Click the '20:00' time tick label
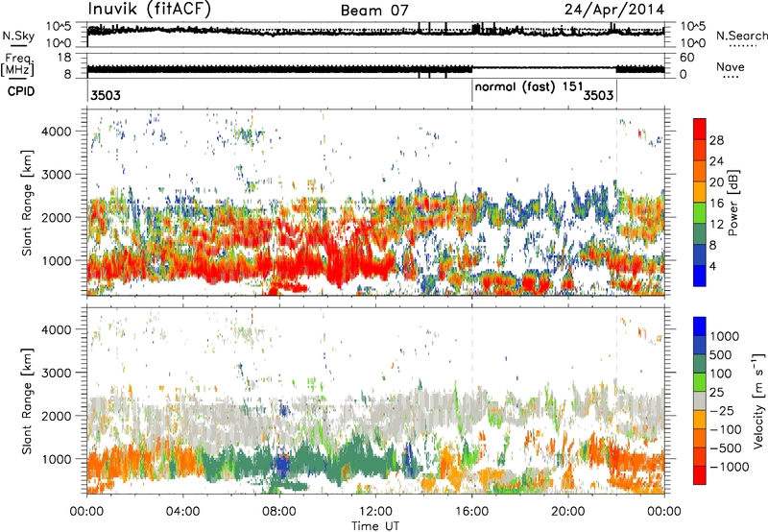 tap(568, 512)
